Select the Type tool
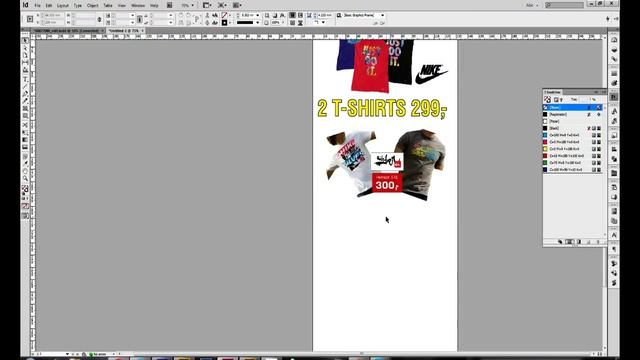 point(25,79)
